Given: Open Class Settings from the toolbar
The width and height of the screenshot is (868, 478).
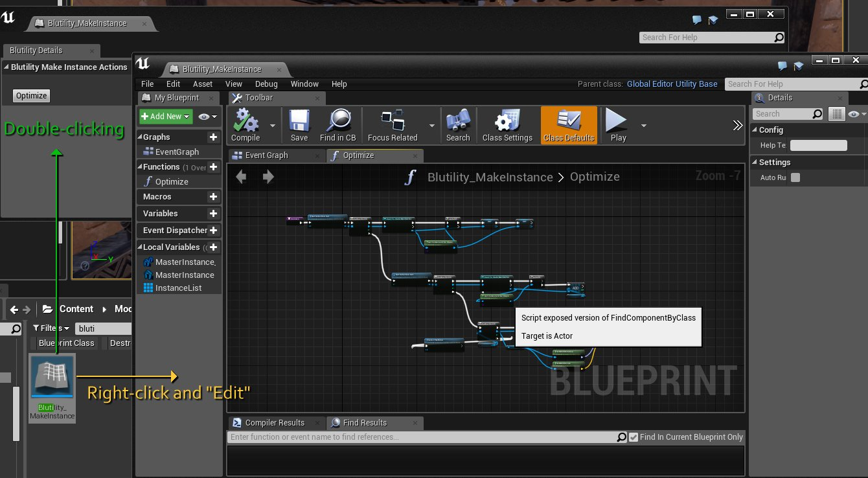Looking at the screenshot, I should pyautogui.click(x=507, y=121).
